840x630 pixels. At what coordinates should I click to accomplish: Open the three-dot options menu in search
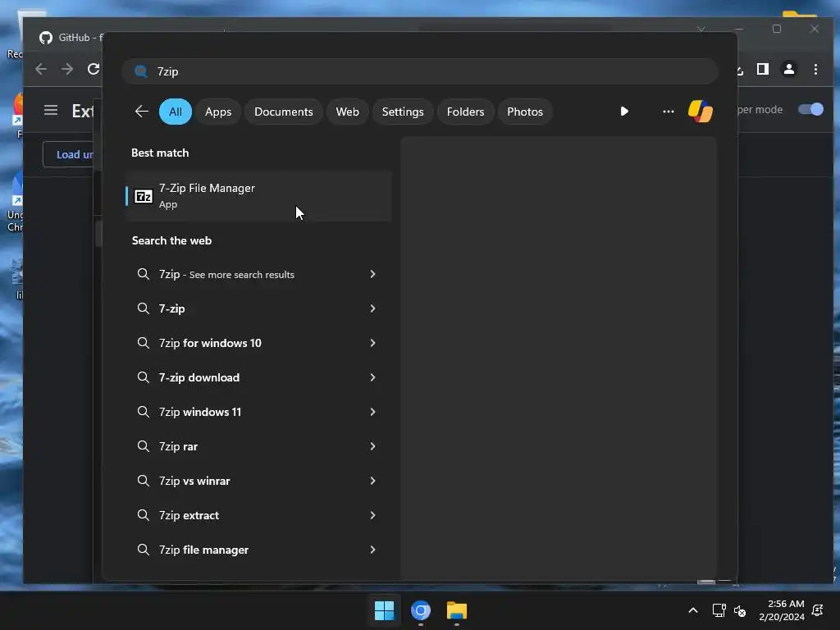pyautogui.click(x=668, y=112)
